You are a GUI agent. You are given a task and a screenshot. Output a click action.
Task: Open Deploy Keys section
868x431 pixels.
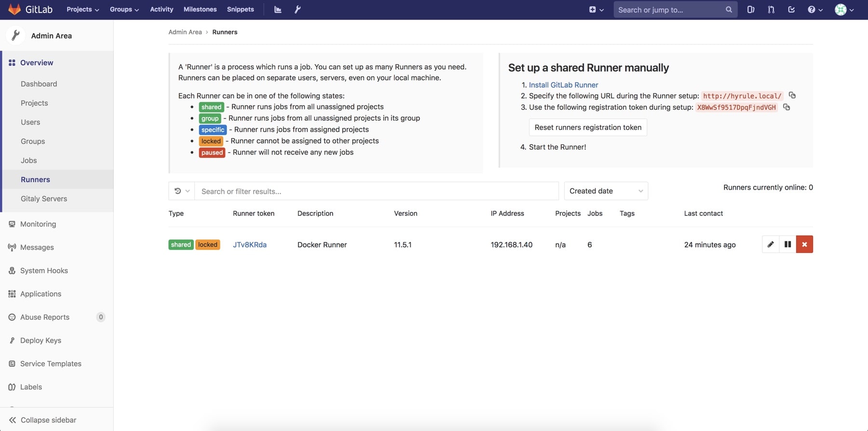(x=41, y=340)
